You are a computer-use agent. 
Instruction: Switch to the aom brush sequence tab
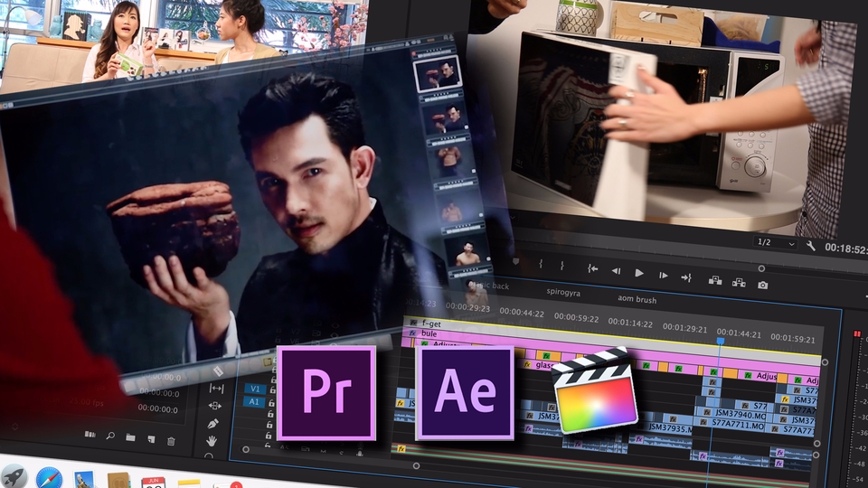637,299
